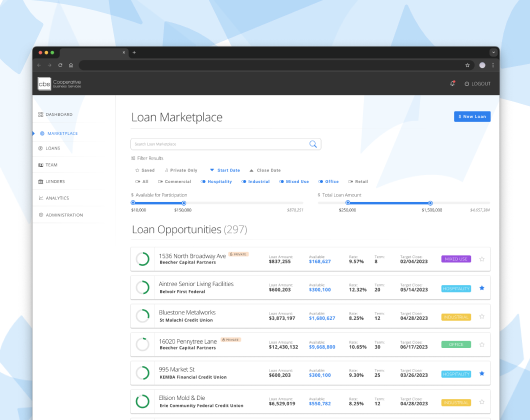The height and width of the screenshot is (420, 530).
Task: Save Ellison Mold & Die with star
Action: coord(482,402)
